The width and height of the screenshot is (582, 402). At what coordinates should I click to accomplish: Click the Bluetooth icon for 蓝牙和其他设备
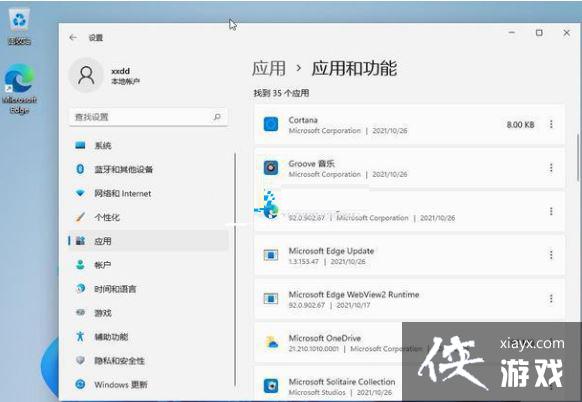pos(80,169)
